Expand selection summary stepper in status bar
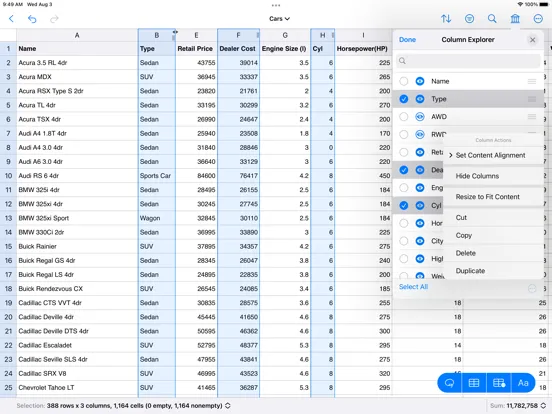This screenshot has width=552, height=414. (x=228, y=406)
